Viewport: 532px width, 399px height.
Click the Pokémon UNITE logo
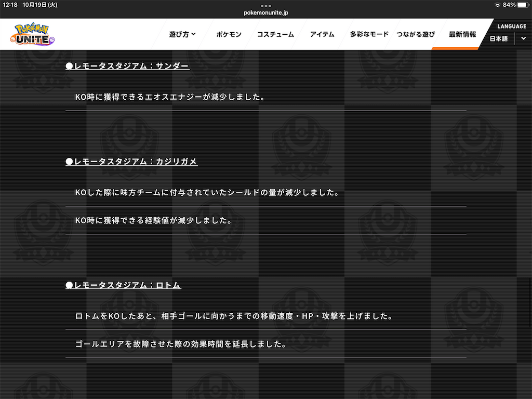coord(32,34)
